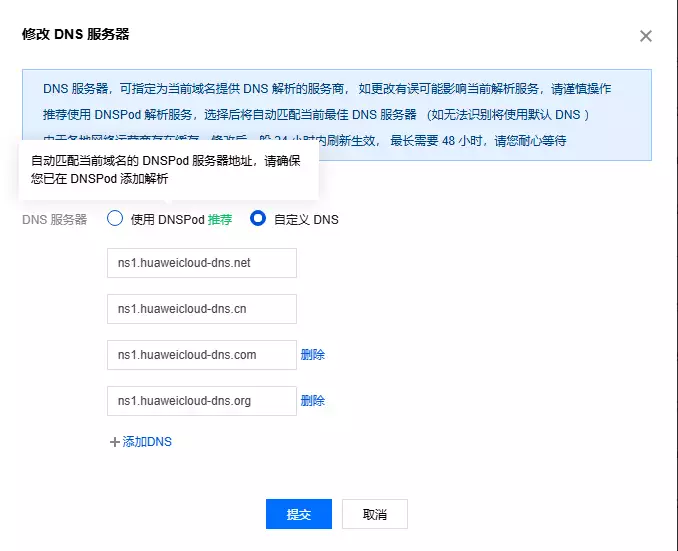Click the DNSPod auto-match tooltip bubble

pos(168,169)
